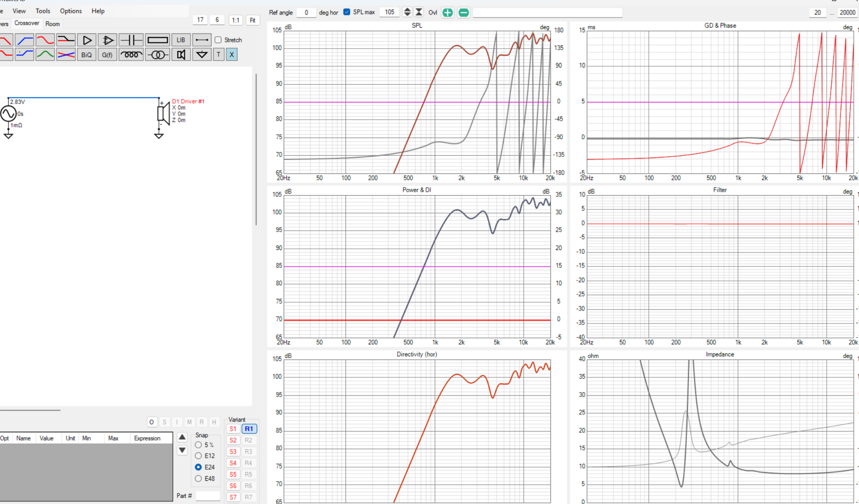Click the T toolbar button
This screenshot has width=859, height=504.
click(x=219, y=55)
